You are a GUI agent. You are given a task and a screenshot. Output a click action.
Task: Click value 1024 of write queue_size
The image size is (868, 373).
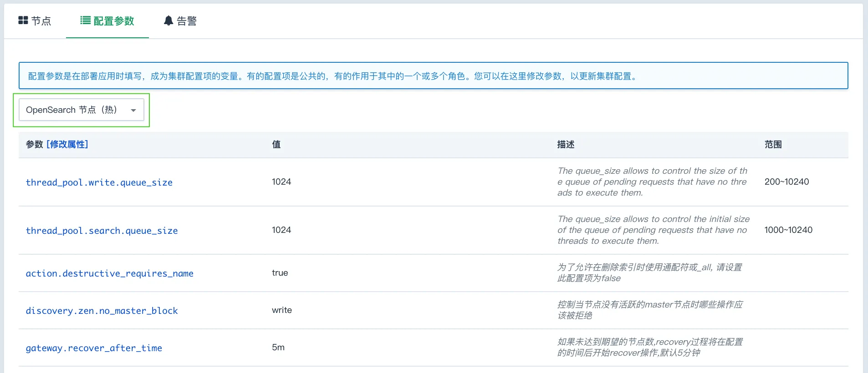(x=281, y=182)
